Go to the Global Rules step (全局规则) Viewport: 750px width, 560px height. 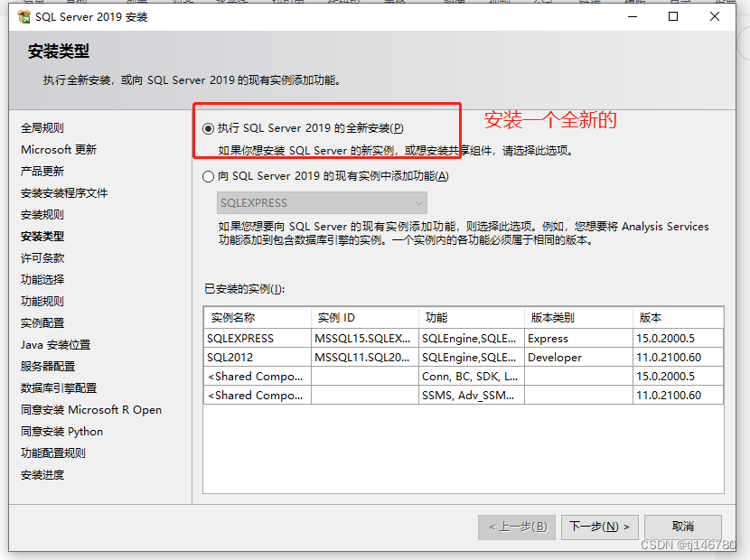(x=42, y=127)
